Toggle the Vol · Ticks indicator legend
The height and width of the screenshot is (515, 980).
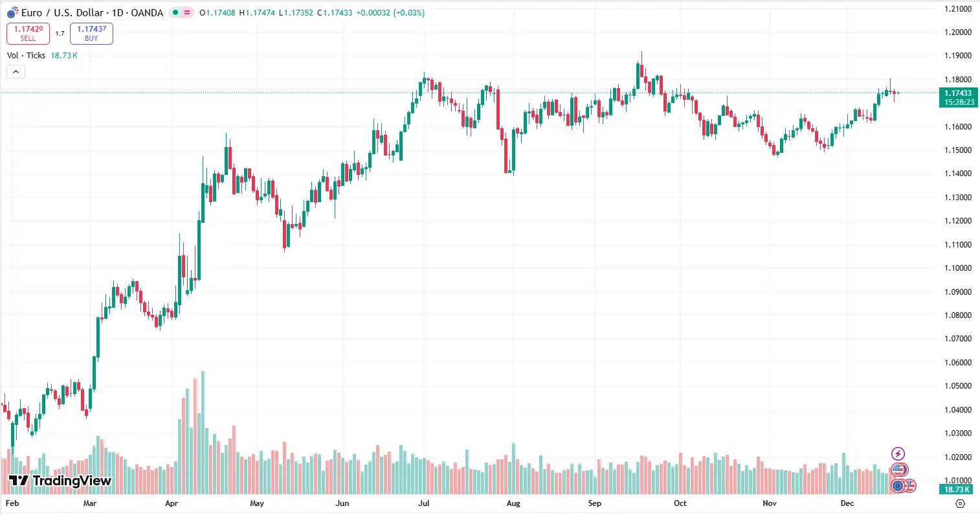26,55
